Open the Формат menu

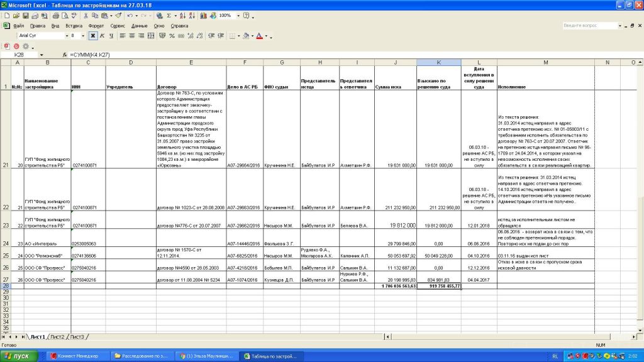96,26
